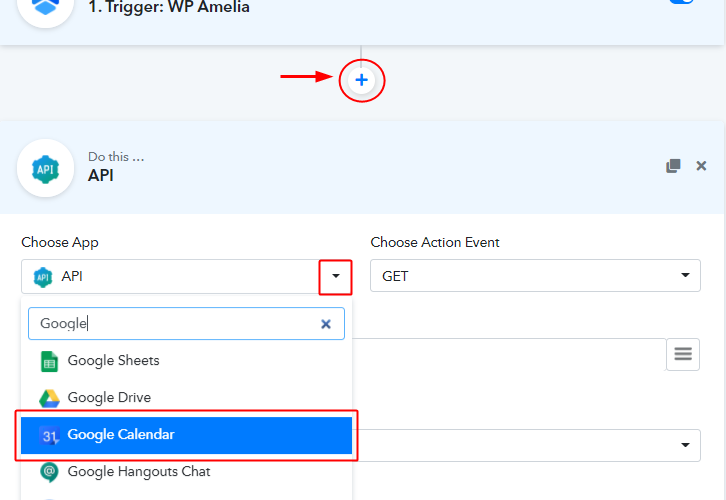Click the Google Hangouts Chat icon
The width and height of the screenshot is (726, 500).
pos(49,472)
